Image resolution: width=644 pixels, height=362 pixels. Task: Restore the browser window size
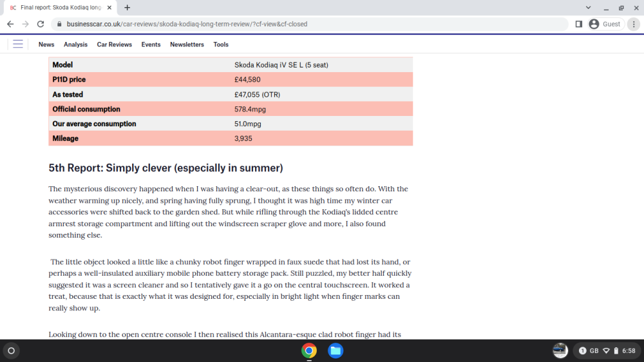[x=621, y=7]
